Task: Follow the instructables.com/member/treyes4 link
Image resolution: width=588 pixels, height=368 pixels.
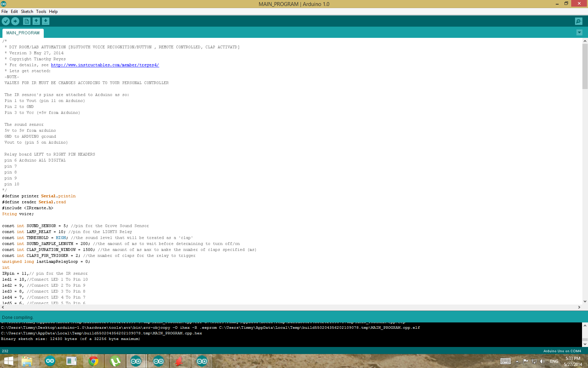Action: click(x=105, y=65)
